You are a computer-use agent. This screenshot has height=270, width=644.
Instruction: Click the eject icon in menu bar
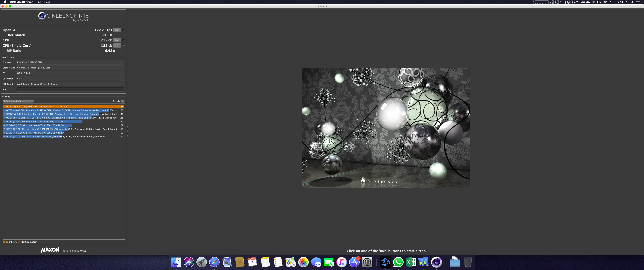click(x=610, y=2)
